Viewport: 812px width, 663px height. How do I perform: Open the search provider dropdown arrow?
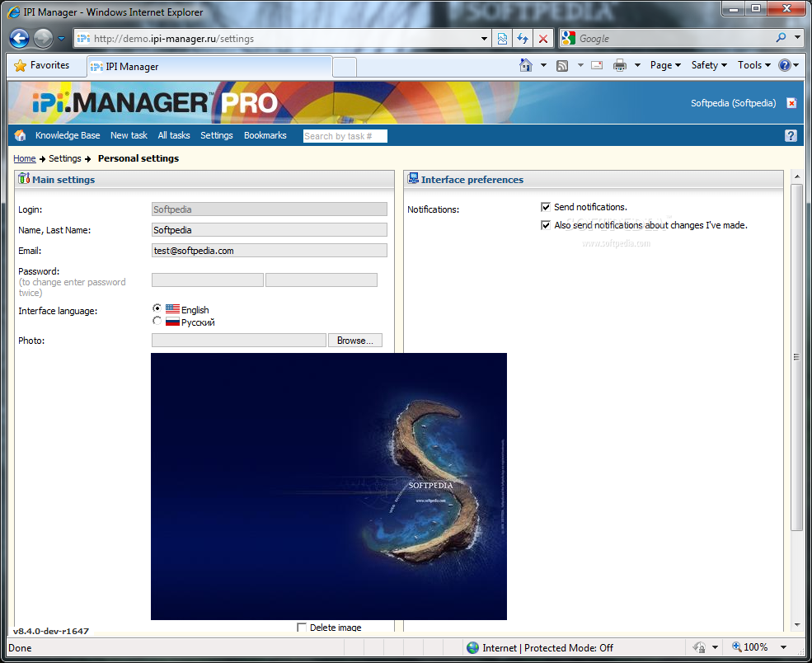point(797,38)
